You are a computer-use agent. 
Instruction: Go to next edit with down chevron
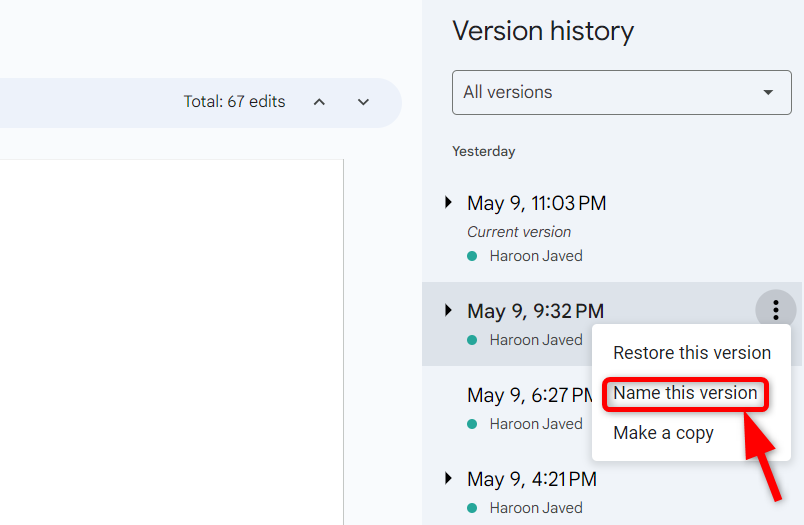click(363, 102)
